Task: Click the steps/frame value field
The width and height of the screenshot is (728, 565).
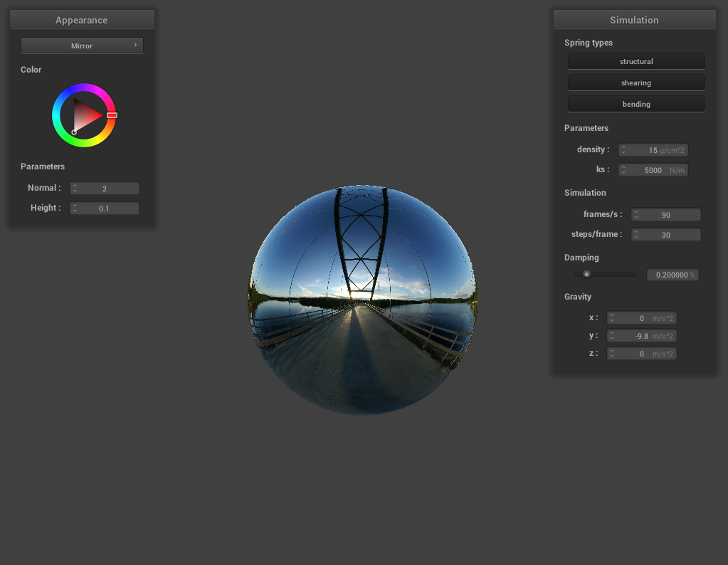Action: point(666,234)
